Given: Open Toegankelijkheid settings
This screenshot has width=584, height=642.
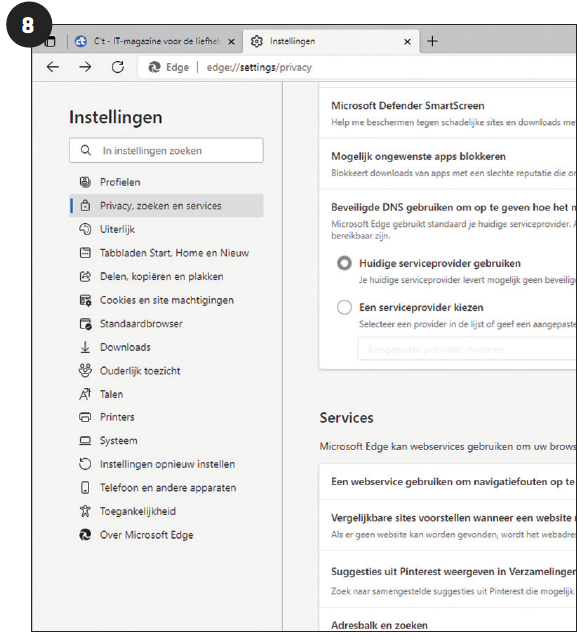Looking at the screenshot, I should pyautogui.click(x=166, y=511).
